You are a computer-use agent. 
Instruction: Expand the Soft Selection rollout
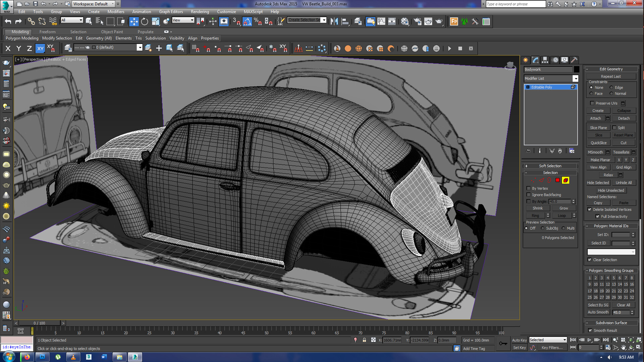550,166
